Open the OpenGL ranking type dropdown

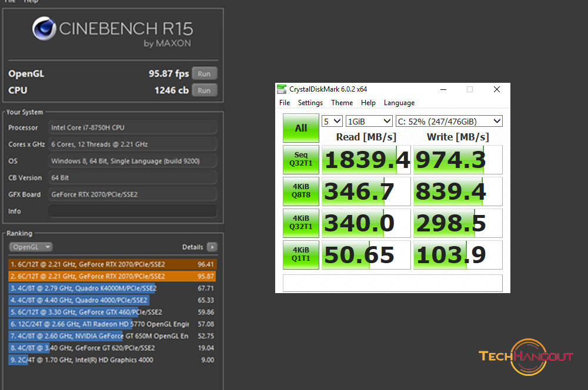[31, 247]
